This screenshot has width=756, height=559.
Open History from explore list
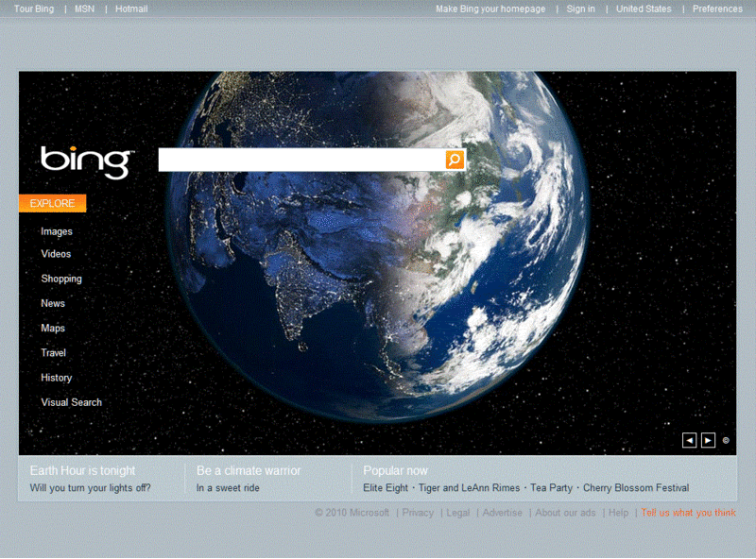(56, 378)
